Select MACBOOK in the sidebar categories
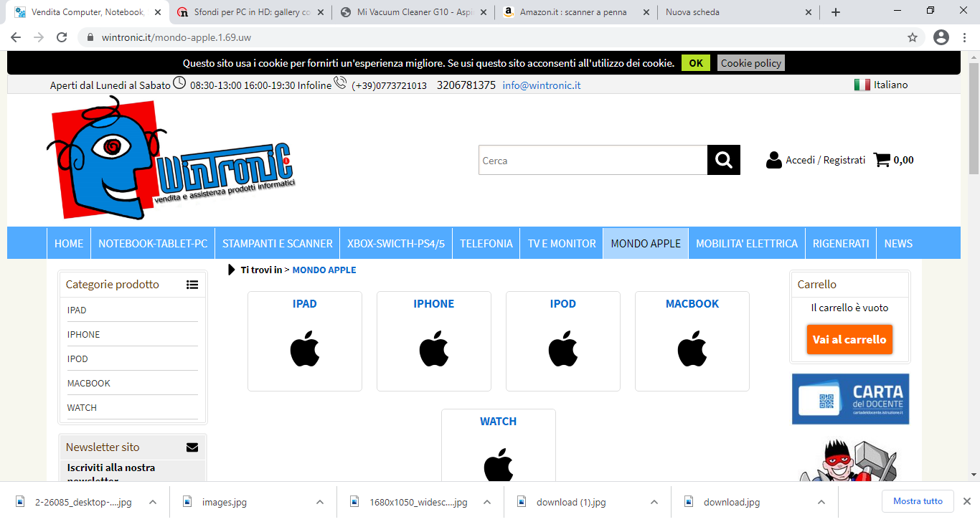This screenshot has height=522, width=980. 89,383
